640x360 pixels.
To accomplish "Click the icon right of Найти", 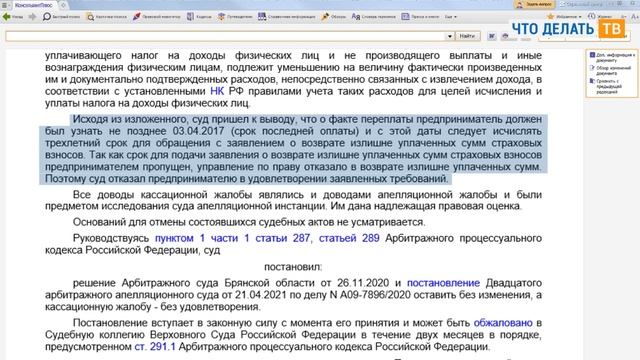I will coord(492,36).
